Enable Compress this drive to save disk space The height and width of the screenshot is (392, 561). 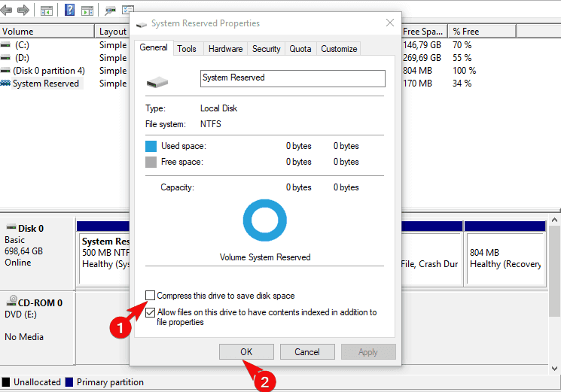click(151, 296)
